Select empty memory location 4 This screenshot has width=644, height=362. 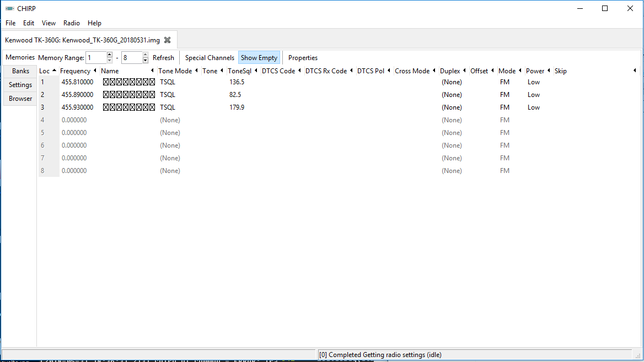42,120
